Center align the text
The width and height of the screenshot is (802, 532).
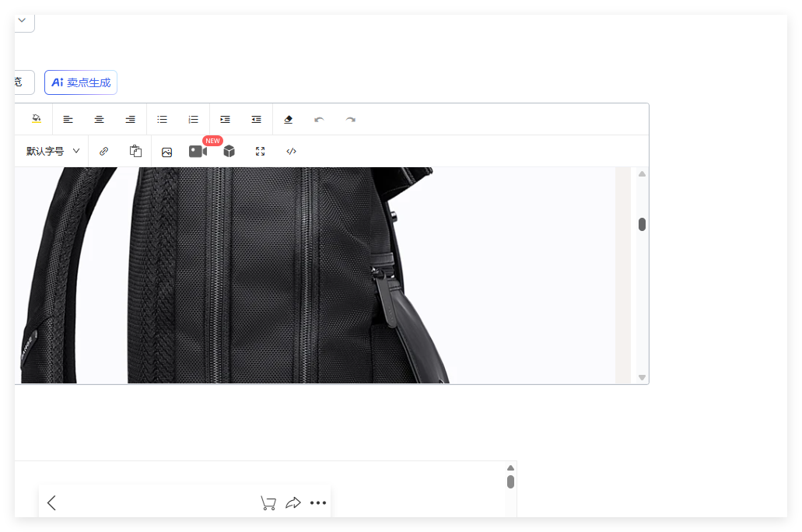100,119
